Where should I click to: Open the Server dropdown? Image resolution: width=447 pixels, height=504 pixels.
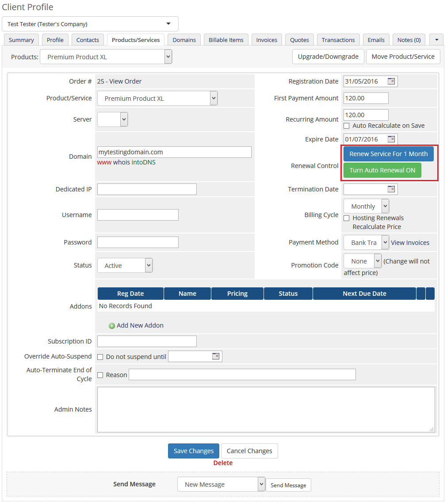112,119
